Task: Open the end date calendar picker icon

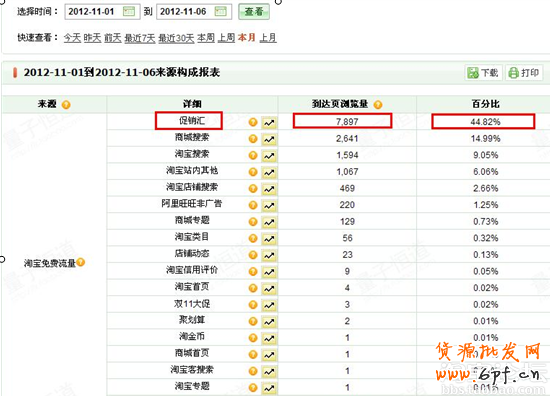Action: click(x=221, y=11)
